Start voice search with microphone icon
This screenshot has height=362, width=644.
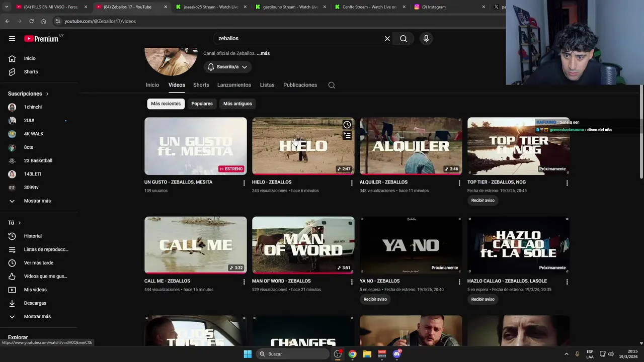(426, 39)
